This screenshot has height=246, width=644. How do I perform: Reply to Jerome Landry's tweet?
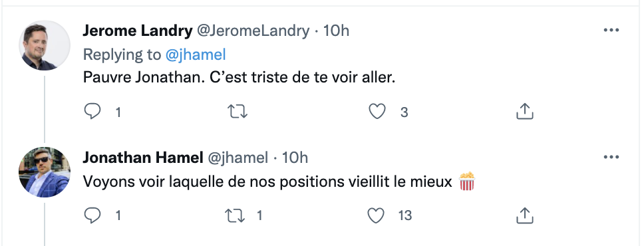click(x=92, y=112)
